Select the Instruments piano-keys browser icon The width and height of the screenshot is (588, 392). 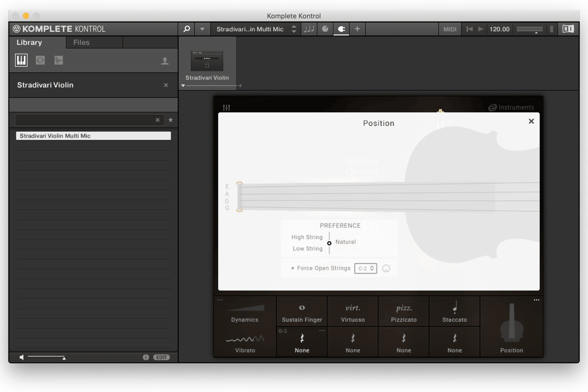(x=22, y=60)
